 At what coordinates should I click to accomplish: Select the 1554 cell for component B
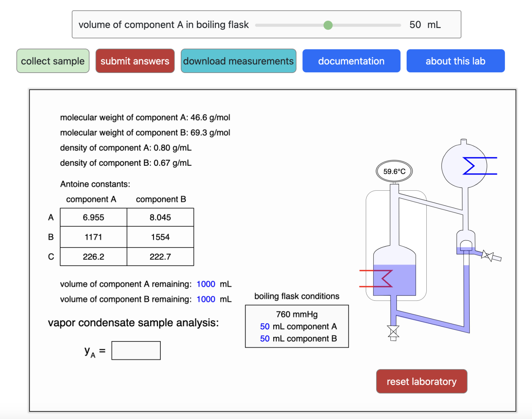coord(160,237)
